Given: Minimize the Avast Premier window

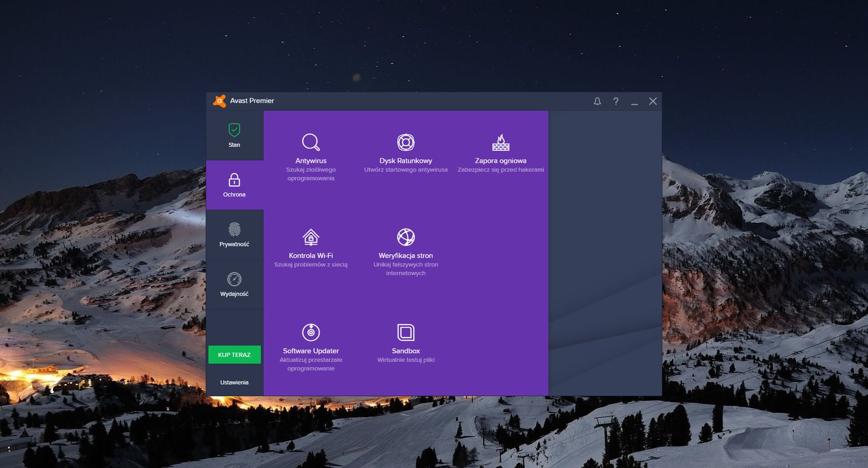Looking at the screenshot, I should tap(634, 101).
